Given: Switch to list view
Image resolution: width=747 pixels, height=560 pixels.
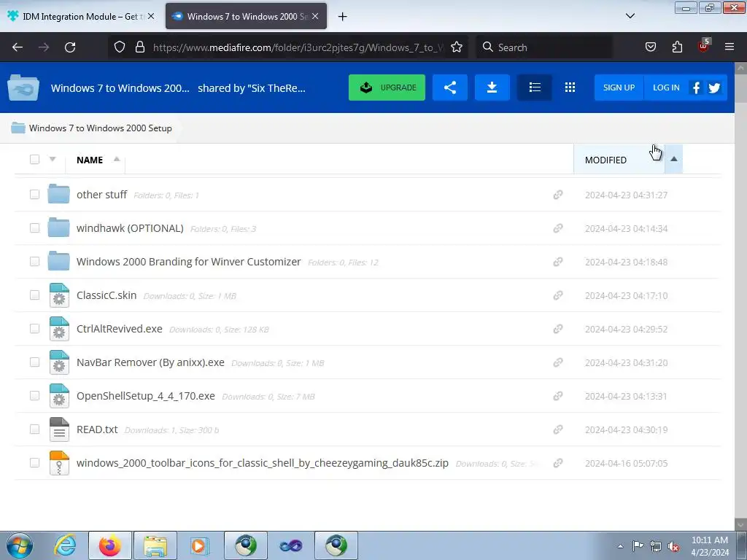Looking at the screenshot, I should pos(535,87).
